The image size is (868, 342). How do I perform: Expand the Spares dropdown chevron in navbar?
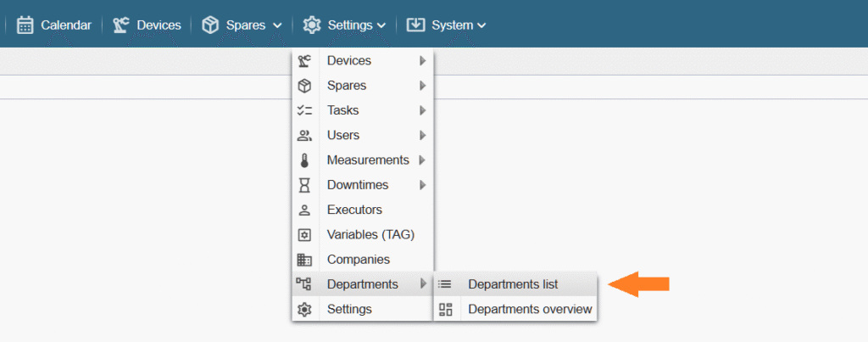pos(277,25)
